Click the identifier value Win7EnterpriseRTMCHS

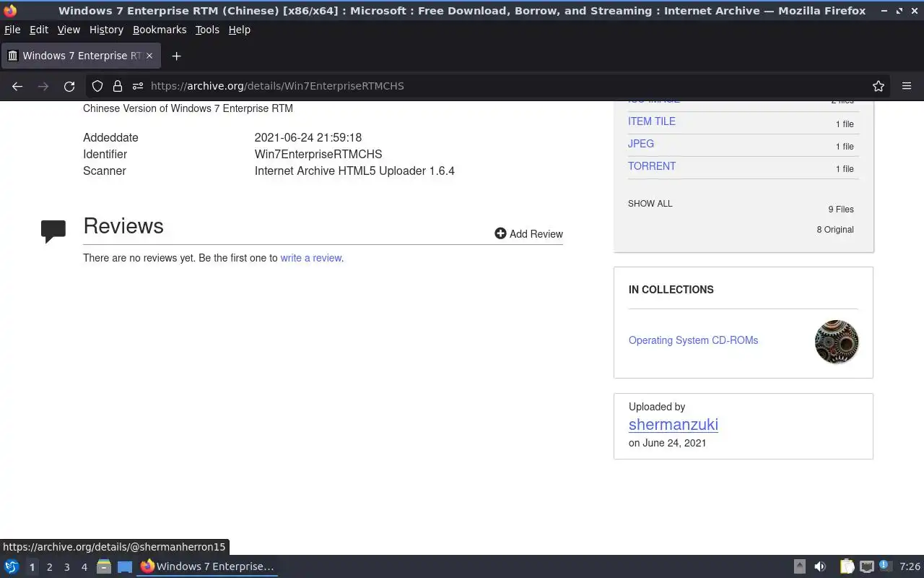coord(318,154)
